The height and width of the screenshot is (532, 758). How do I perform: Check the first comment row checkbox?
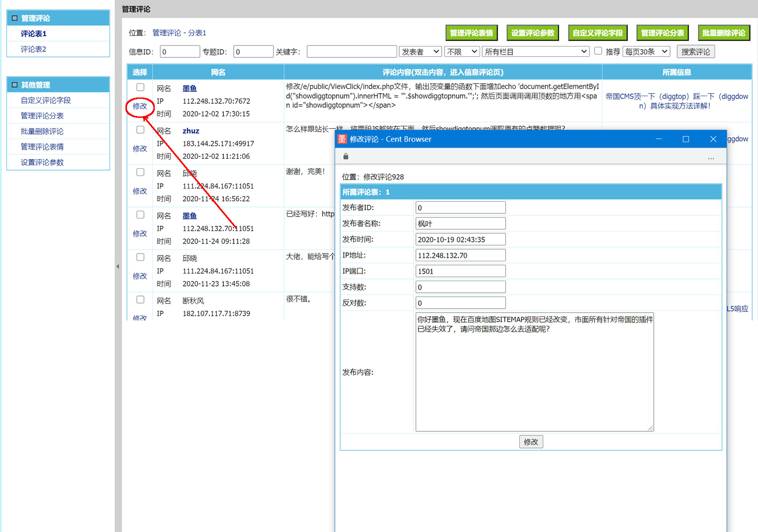[x=140, y=88]
